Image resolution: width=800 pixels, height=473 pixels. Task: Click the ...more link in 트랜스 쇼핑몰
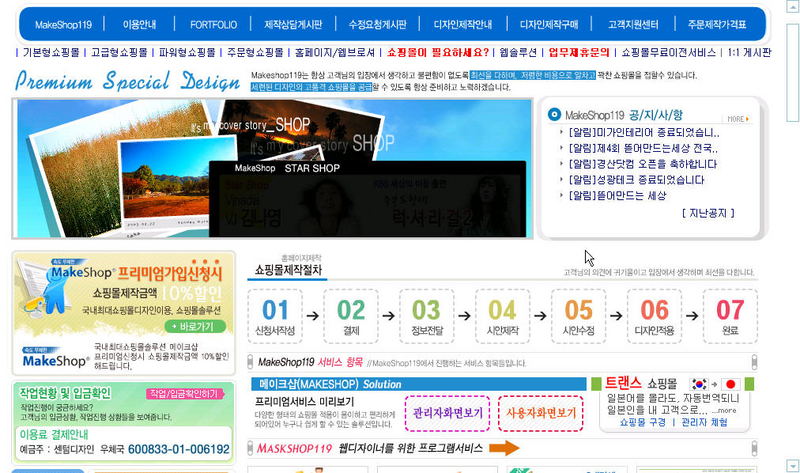coord(724,410)
